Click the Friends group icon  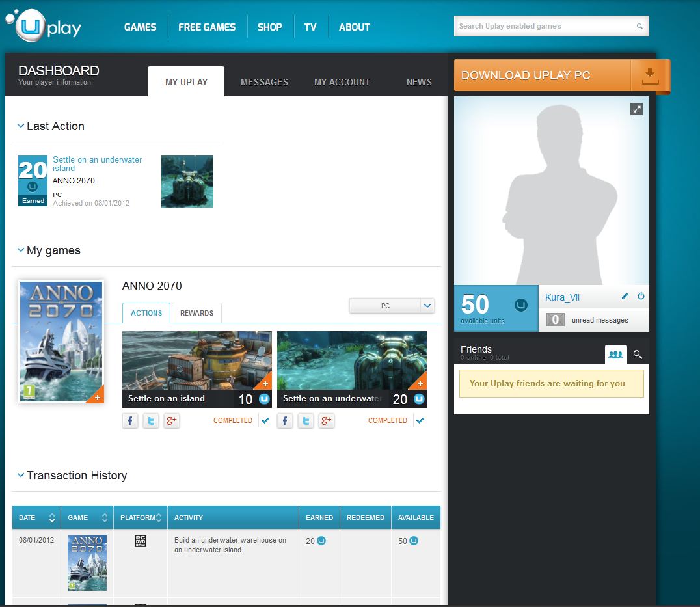click(615, 354)
